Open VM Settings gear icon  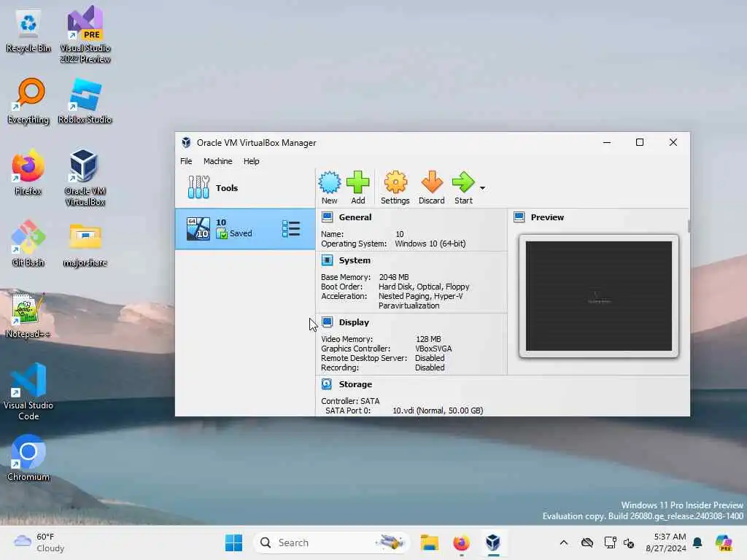pos(395,182)
